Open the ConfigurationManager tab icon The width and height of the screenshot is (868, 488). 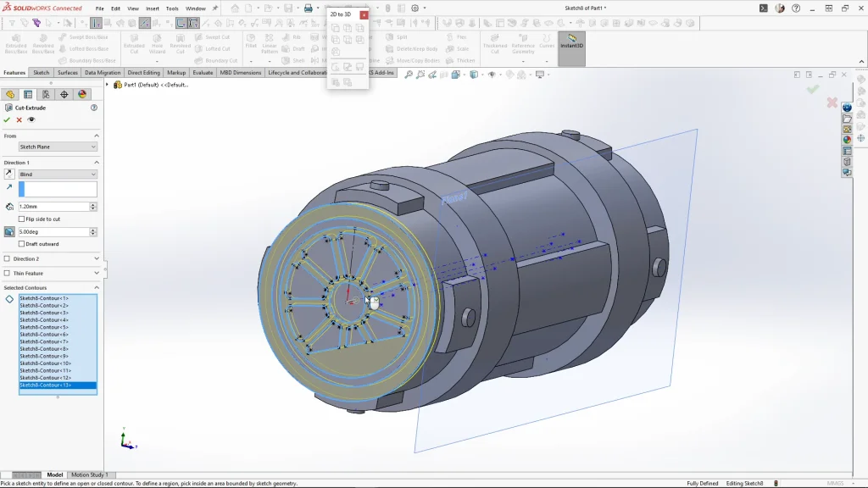point(46,94)
